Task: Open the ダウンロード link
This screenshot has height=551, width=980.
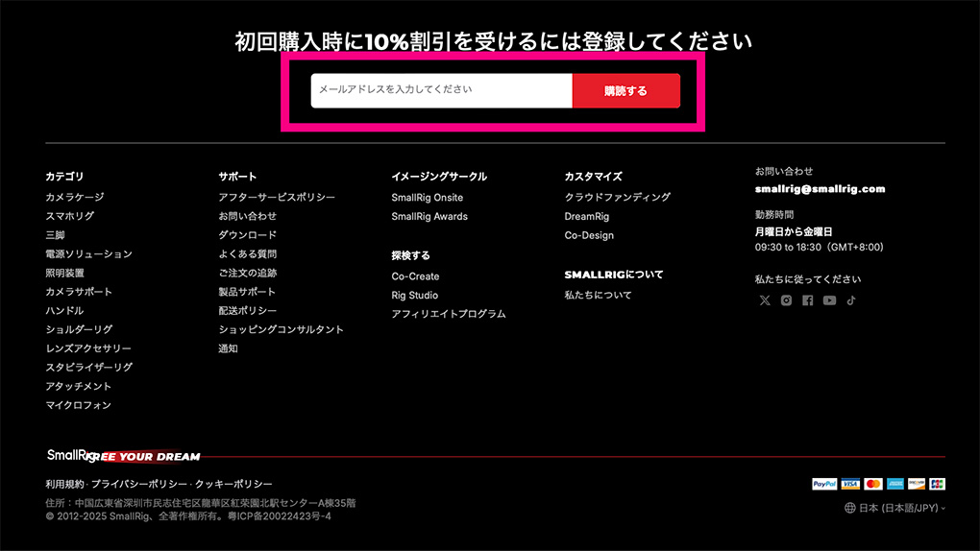Action: click(x=248, y=234)
